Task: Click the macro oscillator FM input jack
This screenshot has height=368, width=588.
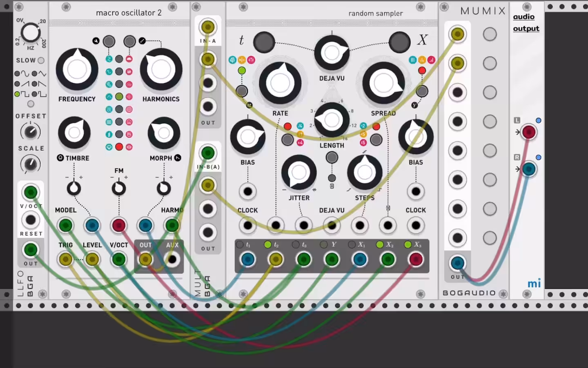Action: [119, 225]
